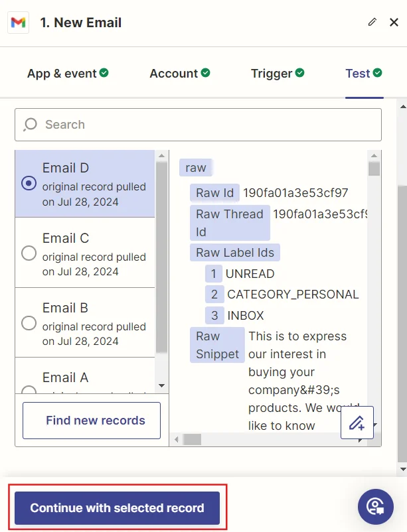Click the INBOX label value

[x=246, y=316]
